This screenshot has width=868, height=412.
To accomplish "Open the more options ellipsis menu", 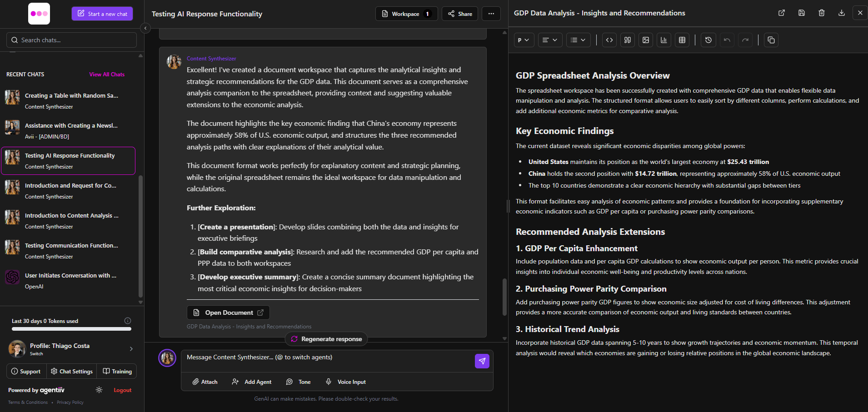I will pos(491,14).
